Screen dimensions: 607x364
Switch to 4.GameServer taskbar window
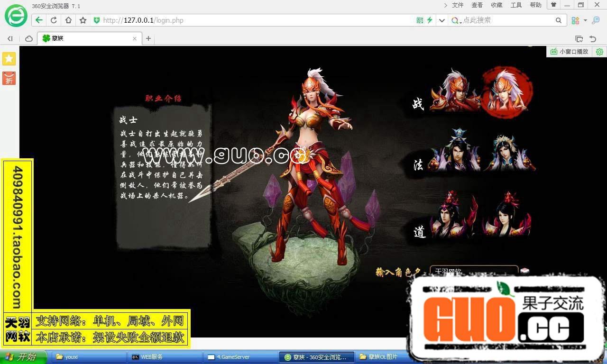(x=240, y=357)
